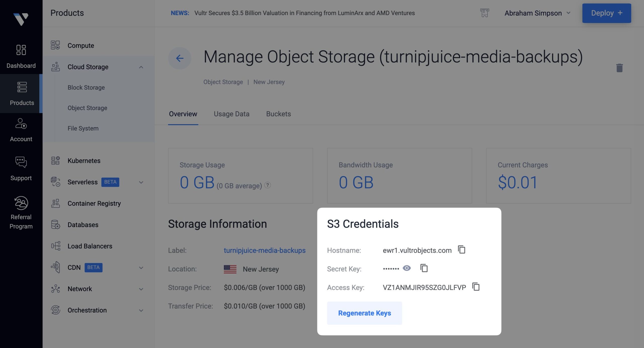Collapse the Cloud Storage menu

pyautogui.click(x=141, y=67)
